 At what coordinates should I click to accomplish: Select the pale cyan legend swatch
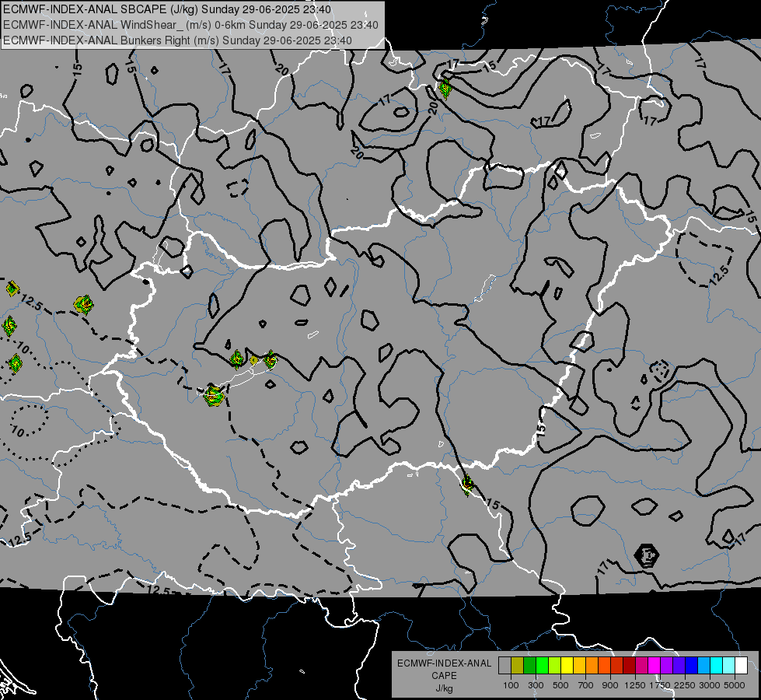[729, 666]
